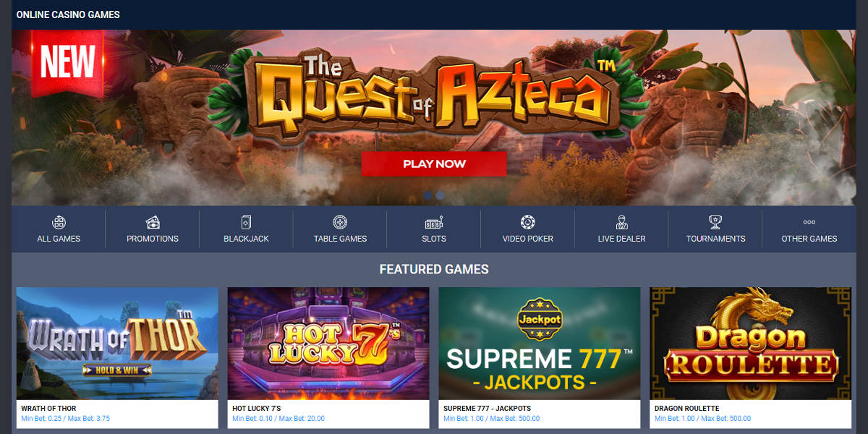Image resolution: width=868 pixels, height=434 pixels.
Task: Select the first carousel slide dot
Action: [x=427, y=195]
